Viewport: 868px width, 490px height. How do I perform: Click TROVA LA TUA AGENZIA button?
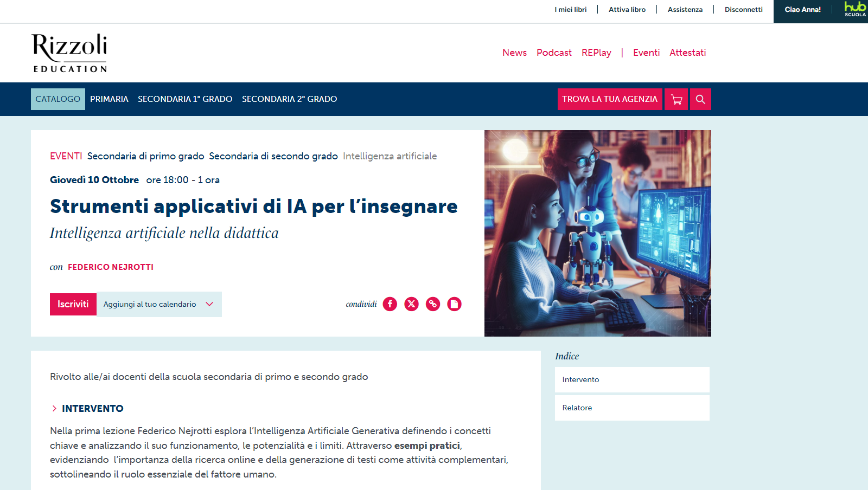[610, 99]
